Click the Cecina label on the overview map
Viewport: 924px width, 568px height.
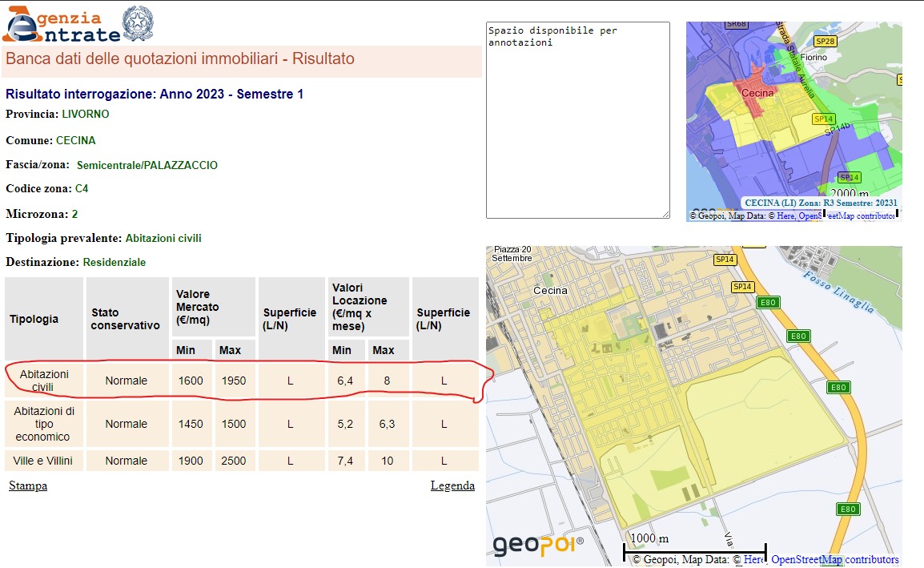coord(757,93)
